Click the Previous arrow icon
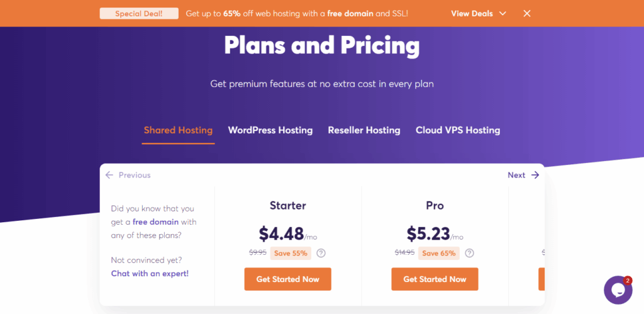The image size is (644, 314). click(x=109, y=175)
